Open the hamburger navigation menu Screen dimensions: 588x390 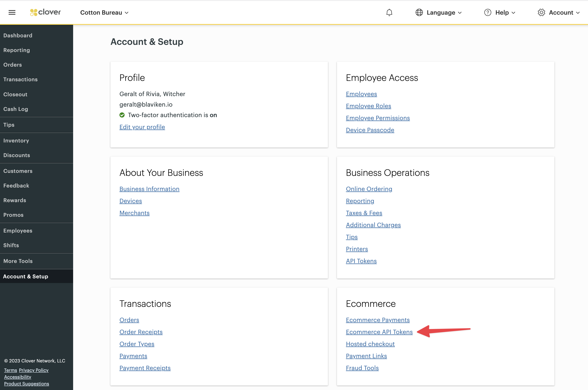click(12, 12)
